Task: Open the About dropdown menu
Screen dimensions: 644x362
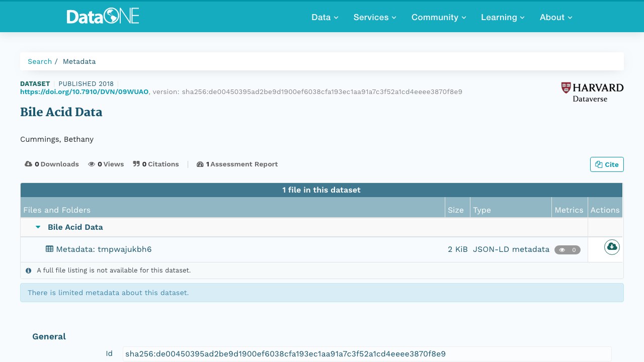Action: coord(556,17)
